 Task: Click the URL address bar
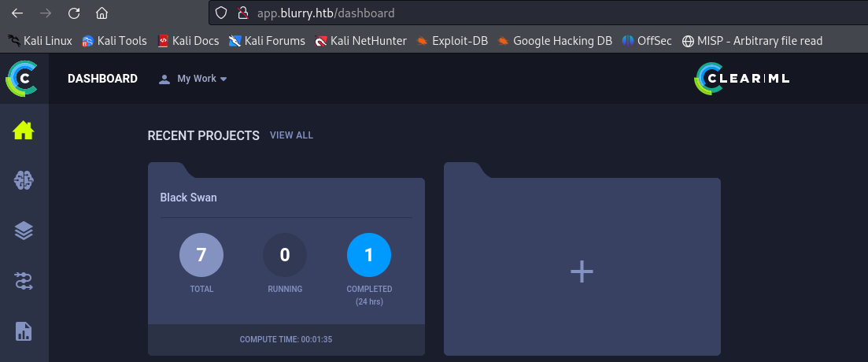(x=512, y=13)
